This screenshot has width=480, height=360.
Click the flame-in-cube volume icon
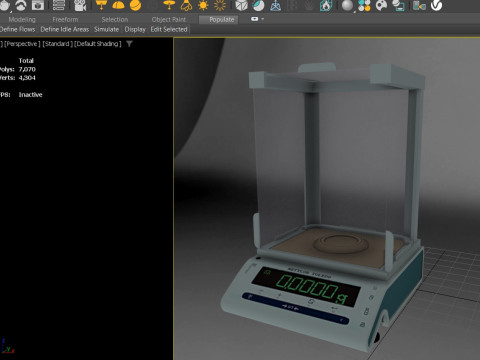pos(326,5)
